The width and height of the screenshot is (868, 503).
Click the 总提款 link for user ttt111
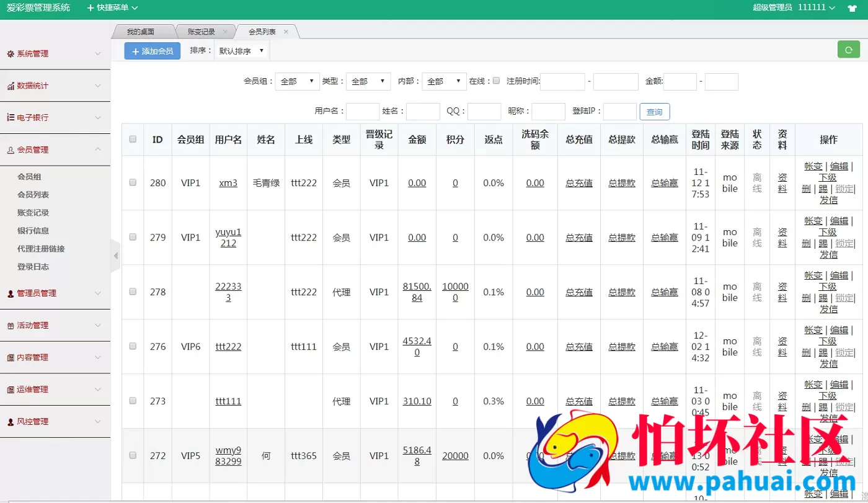[622, 401]
